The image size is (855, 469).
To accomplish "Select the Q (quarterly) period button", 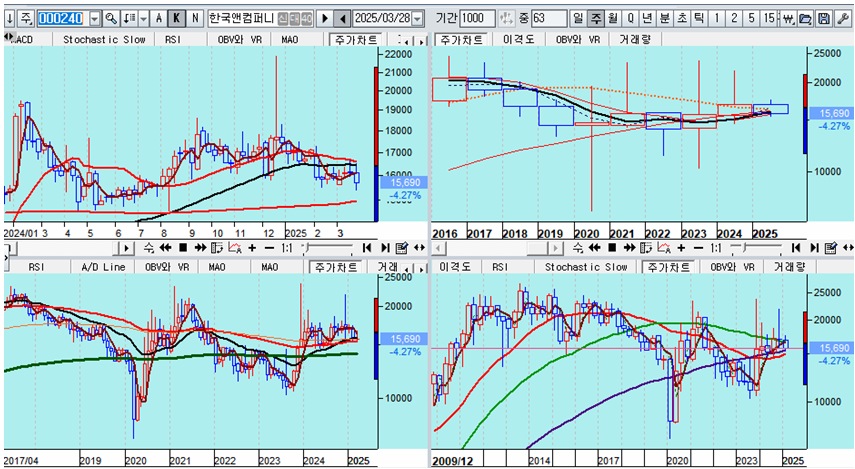I will (630, 19).
